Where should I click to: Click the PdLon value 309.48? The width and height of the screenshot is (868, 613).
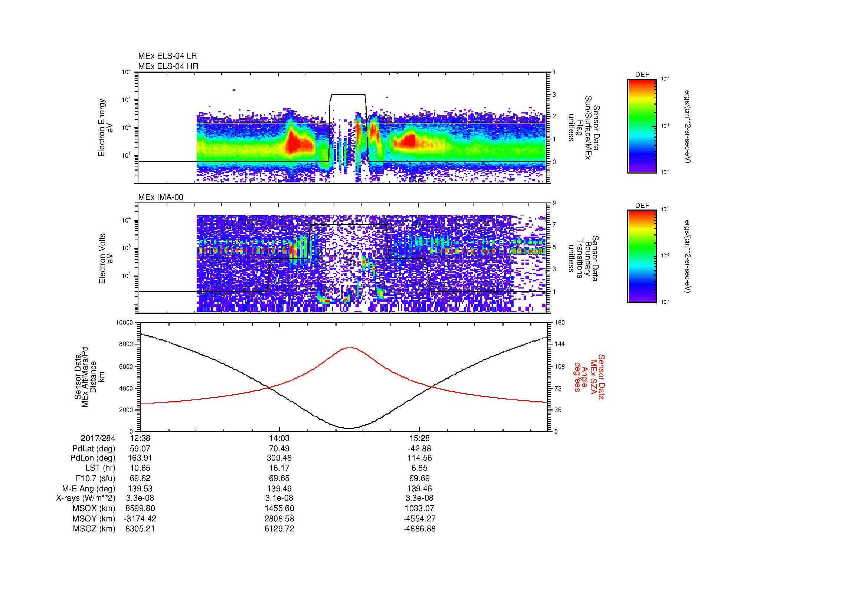coord(279,458)
